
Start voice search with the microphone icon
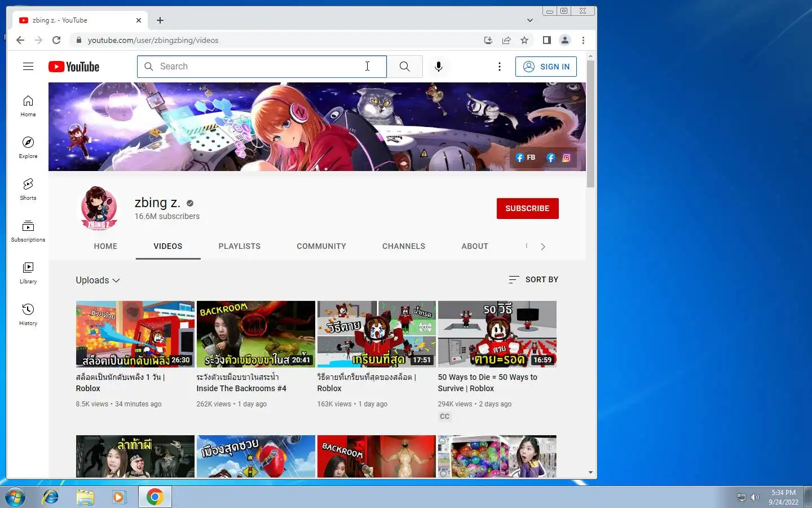pyautogui.click(x=439, y=67)
